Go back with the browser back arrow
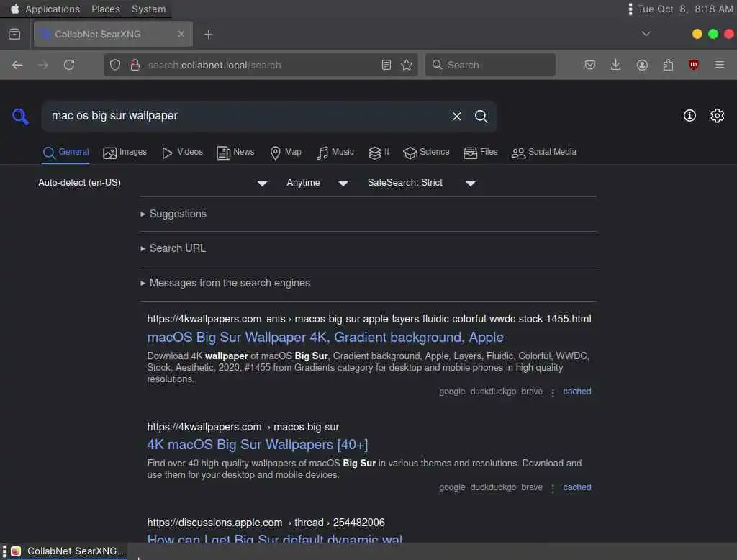 tap(17, 65)
